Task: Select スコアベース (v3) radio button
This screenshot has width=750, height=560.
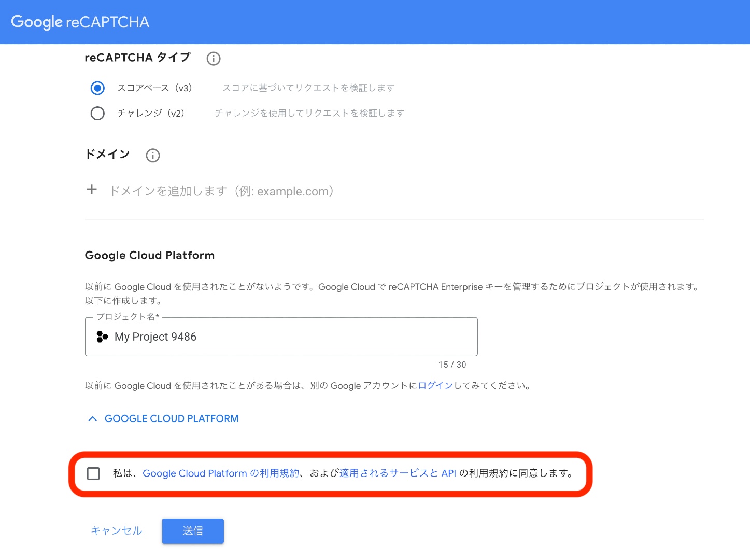Action: pos(97,88)
